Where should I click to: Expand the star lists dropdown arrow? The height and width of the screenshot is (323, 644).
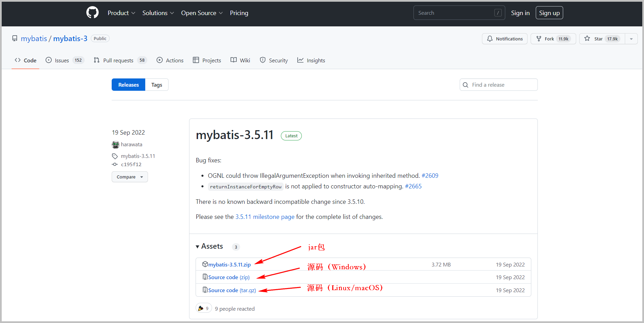pos(631,39)
